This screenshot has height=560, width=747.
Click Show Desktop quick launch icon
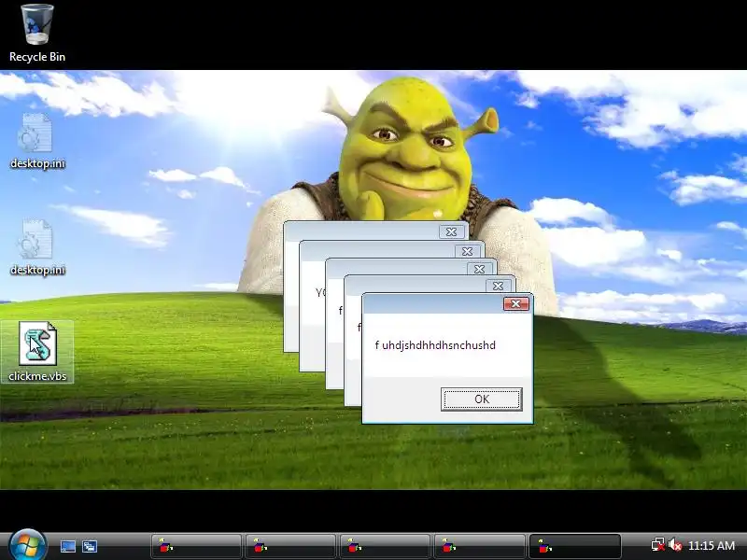pos(67,546)
